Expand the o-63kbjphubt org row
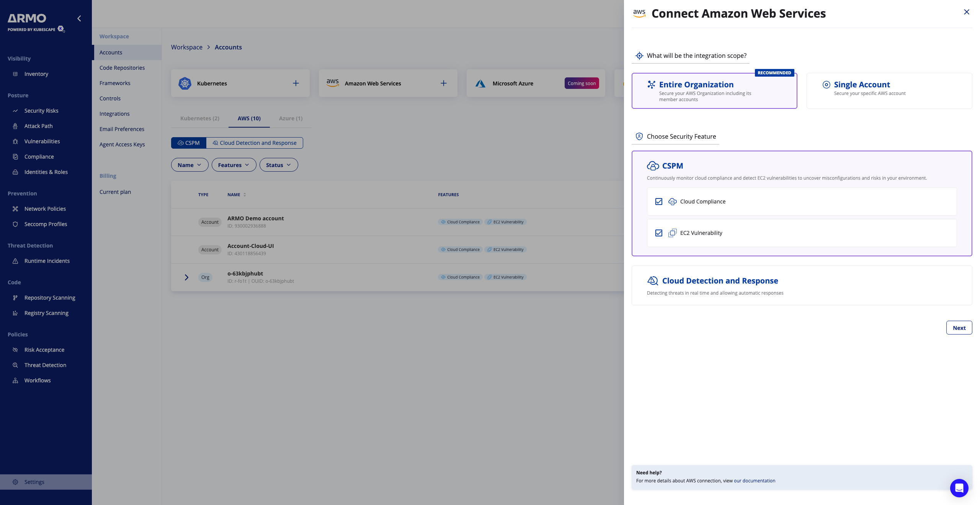980x505 pixels. pyautogui.click(x=186, y=277)
